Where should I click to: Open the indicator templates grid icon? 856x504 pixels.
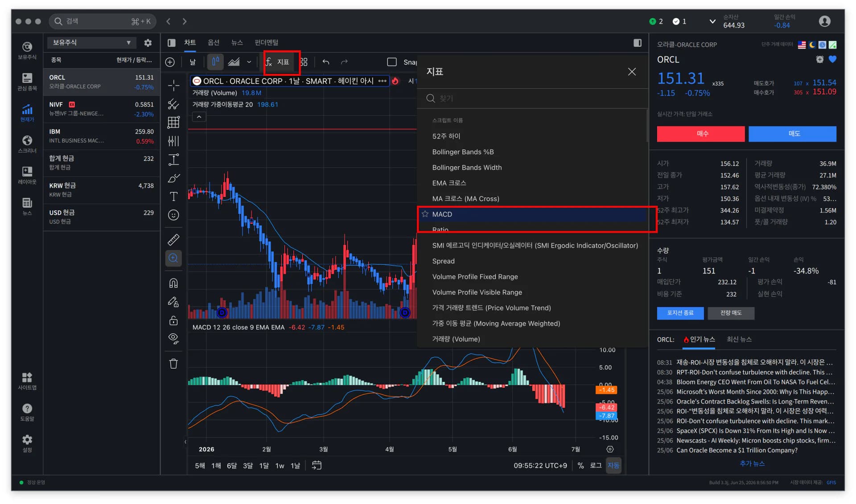coord(304,62)
